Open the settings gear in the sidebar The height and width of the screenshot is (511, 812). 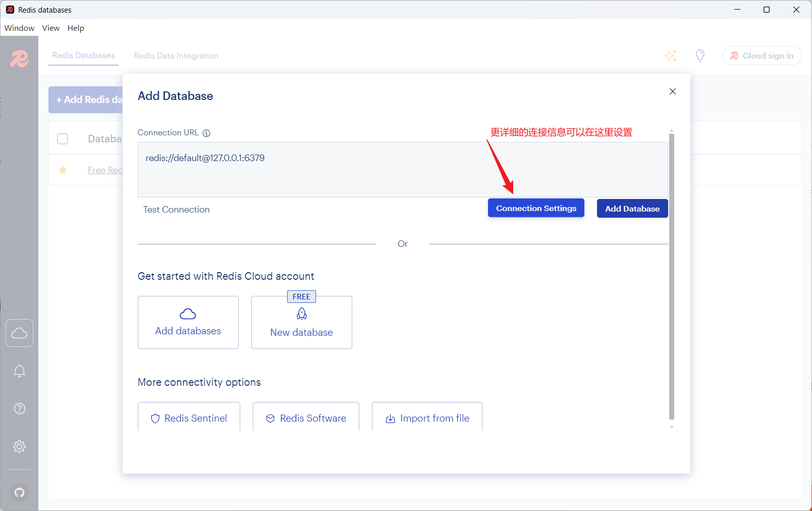pyautogui.click(x=19, y=447)
